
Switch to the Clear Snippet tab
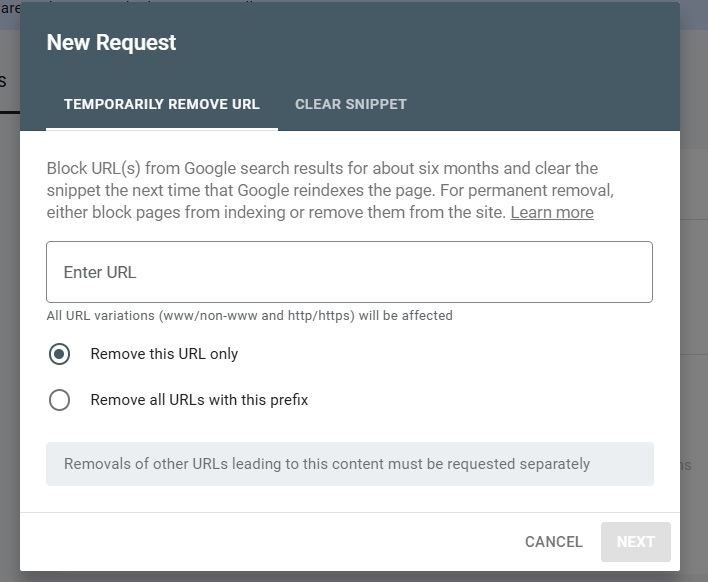coord(350,104)
